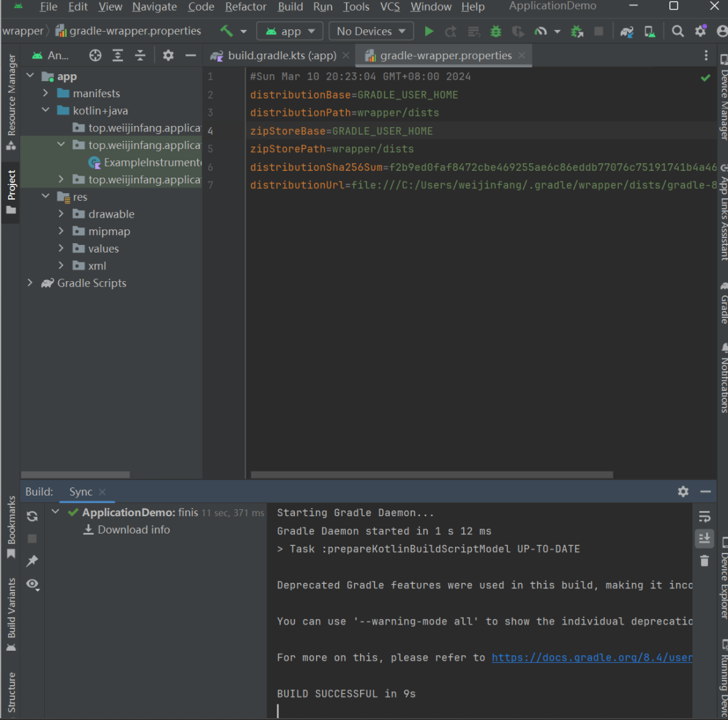Open Search Everywhere magnifier icon

tap(678, 31)
